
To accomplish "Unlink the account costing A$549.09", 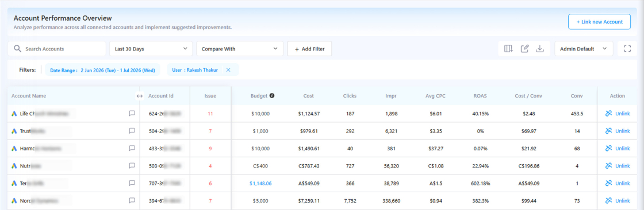I will coord(618,184).
